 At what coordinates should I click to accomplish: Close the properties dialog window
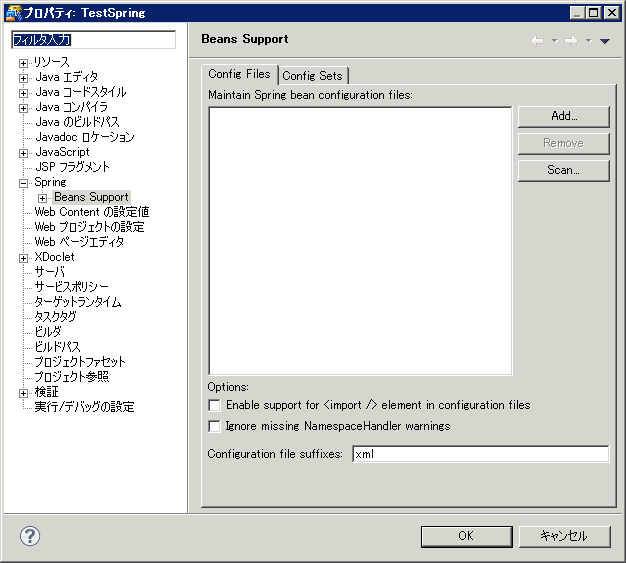point(611,13)
